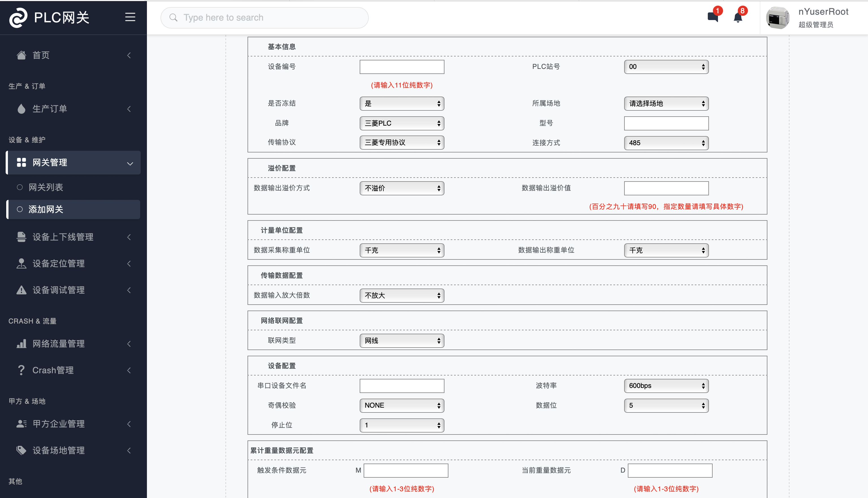Expand the 首页 sidebar menu
868x498 pixels.
(x=131, y=55)
